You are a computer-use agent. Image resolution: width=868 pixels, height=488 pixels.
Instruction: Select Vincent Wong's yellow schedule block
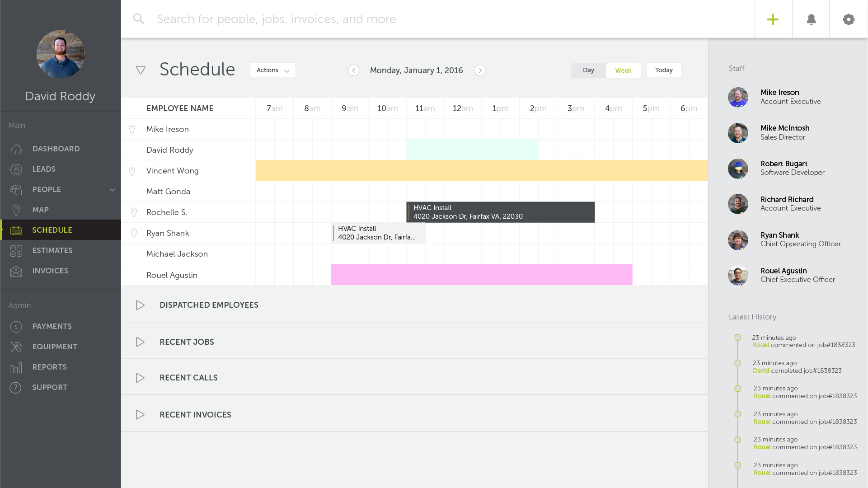pyautogui.click(x=482, y=171)
